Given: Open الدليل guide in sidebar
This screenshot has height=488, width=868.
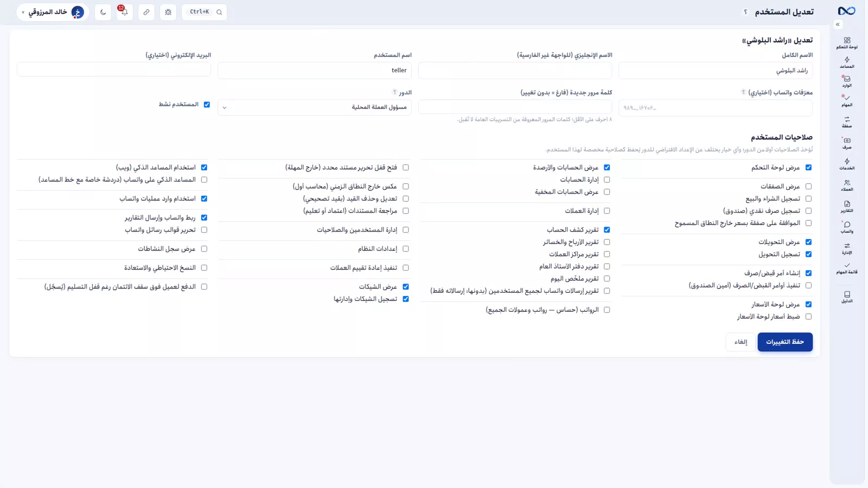Looking at the screenshot, I should [847, 297].
